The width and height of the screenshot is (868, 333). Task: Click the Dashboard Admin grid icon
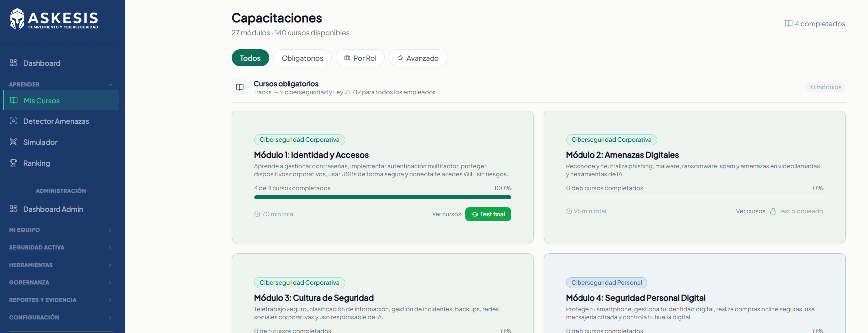[13, 209]
